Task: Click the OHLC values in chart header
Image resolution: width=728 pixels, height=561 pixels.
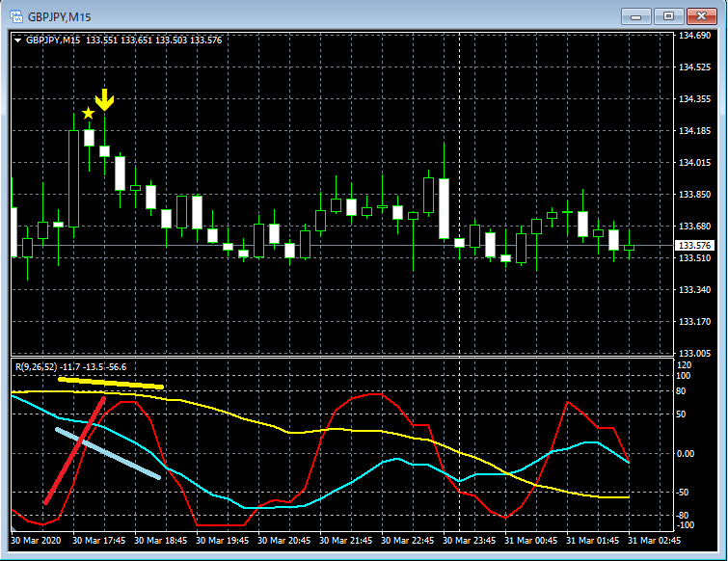Action: click(x=153, y=40)
